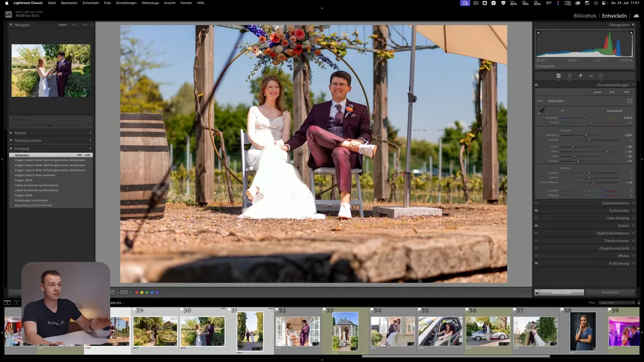Select thumbnail 33 in the filmstrip
Viewport: 644px width, 362px height.
pos(345,331)
